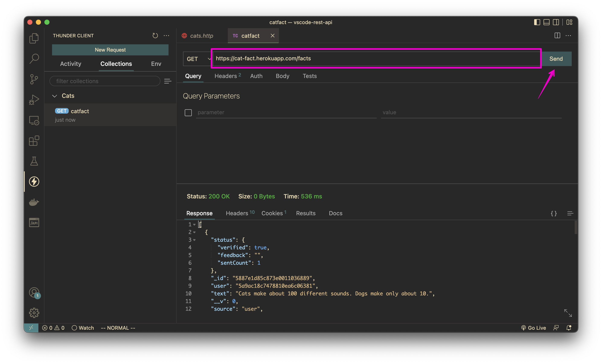Fold response line 1 arrow

(x=194, y=224)
